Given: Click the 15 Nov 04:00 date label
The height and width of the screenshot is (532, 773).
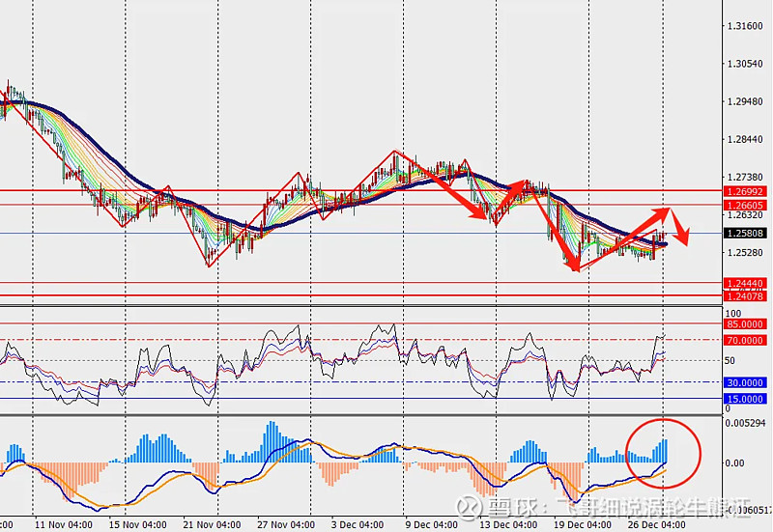Looking at the screenshot, I should [x=137, y=524].
